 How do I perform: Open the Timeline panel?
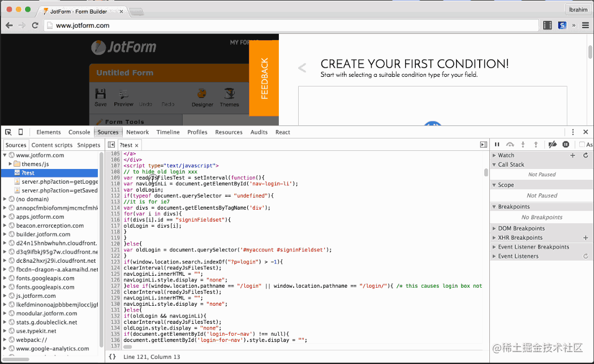click(x=168, y=132)
